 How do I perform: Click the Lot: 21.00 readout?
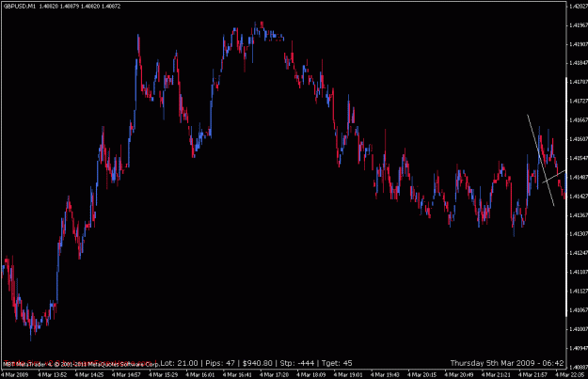click(179, 363)
